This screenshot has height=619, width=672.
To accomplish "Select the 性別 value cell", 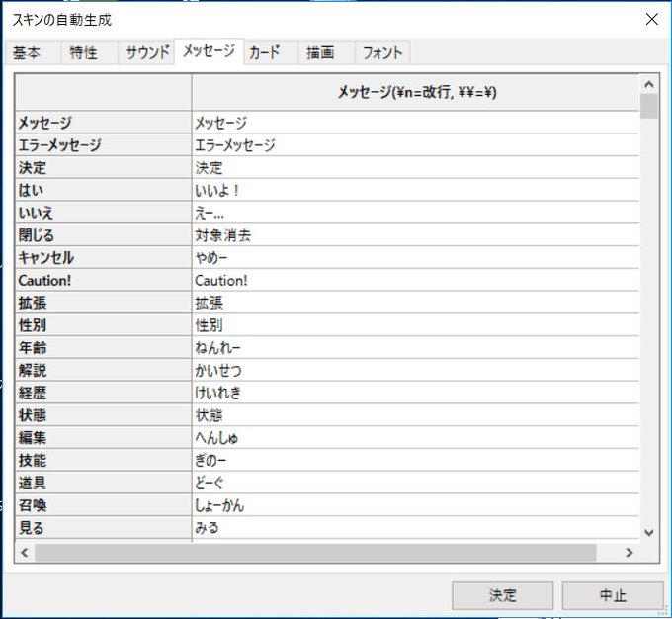I will (415, 325).
